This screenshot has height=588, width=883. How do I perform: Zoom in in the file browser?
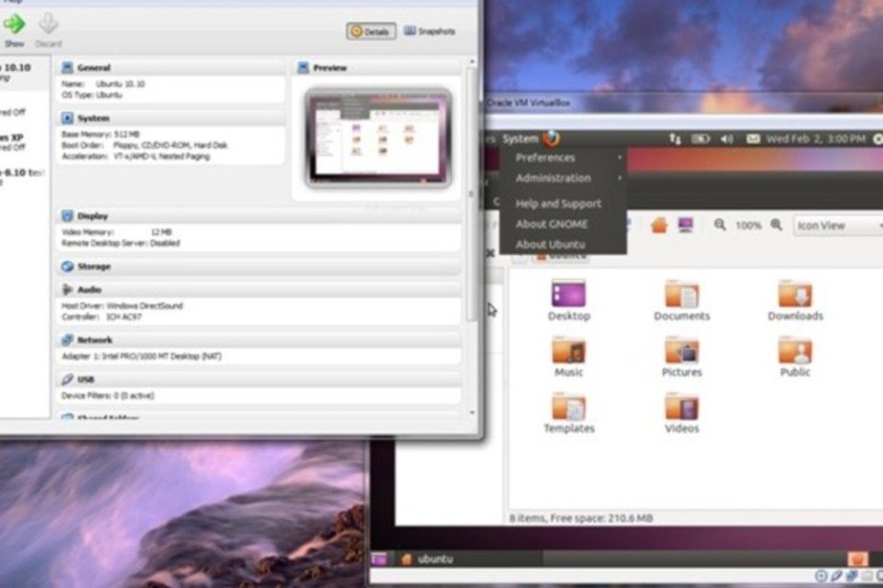776,225
